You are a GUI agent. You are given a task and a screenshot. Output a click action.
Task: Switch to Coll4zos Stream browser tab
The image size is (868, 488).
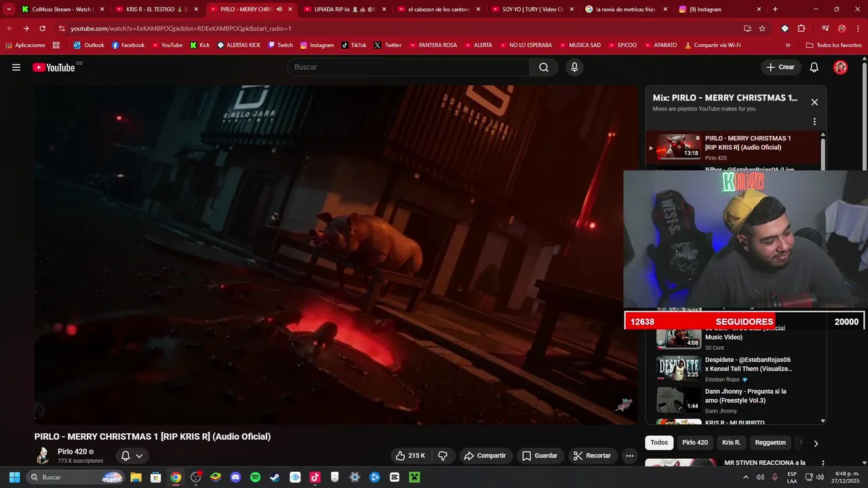click(62, 9)
